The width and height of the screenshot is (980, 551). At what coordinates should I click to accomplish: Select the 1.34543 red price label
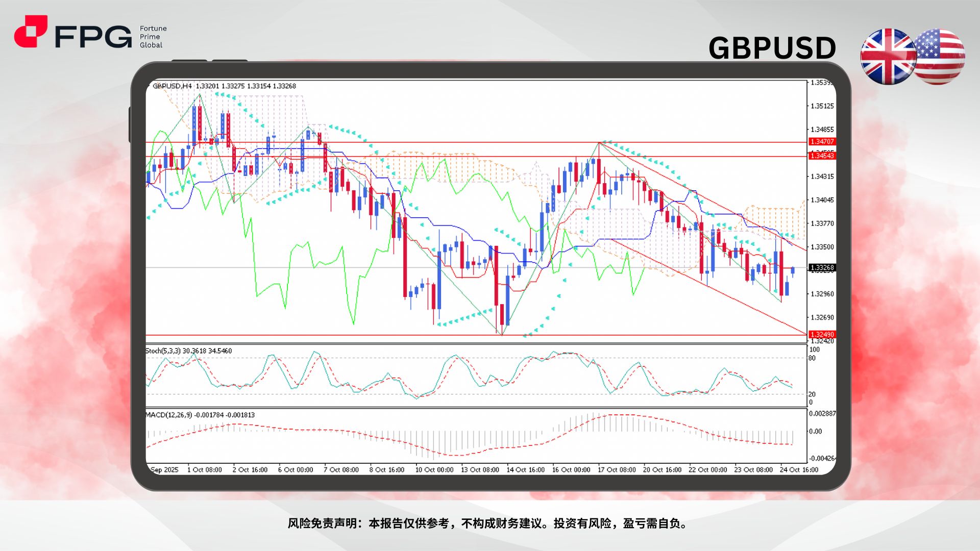pos(822,156)
